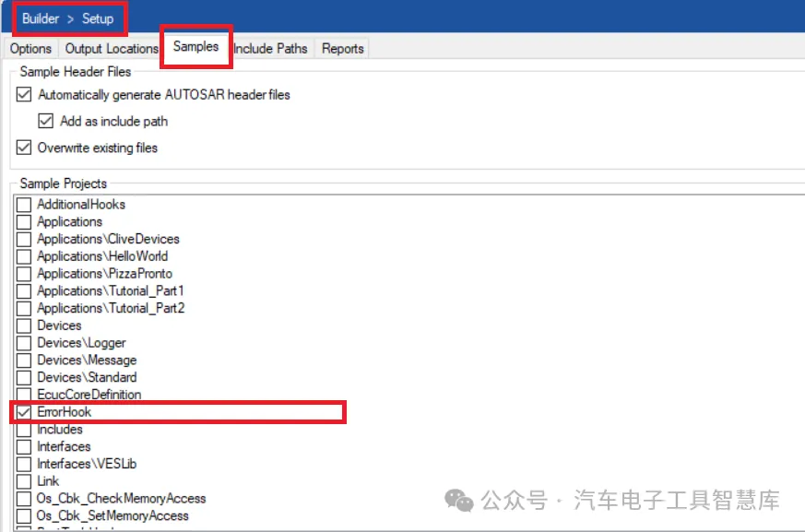This screenshot has height=532, width=805.
Task: Enable the EcucCoreDefinition sample project
Action: [23, 395]
